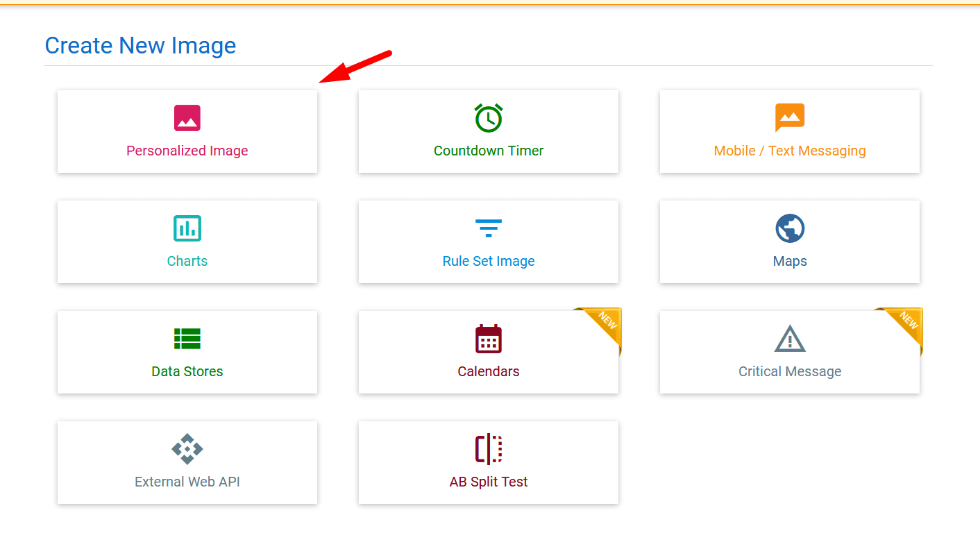Click the NEW ribbon on Critical Message card
The image size is (980, 533).
pyautogui.click(x=906, y=323)
